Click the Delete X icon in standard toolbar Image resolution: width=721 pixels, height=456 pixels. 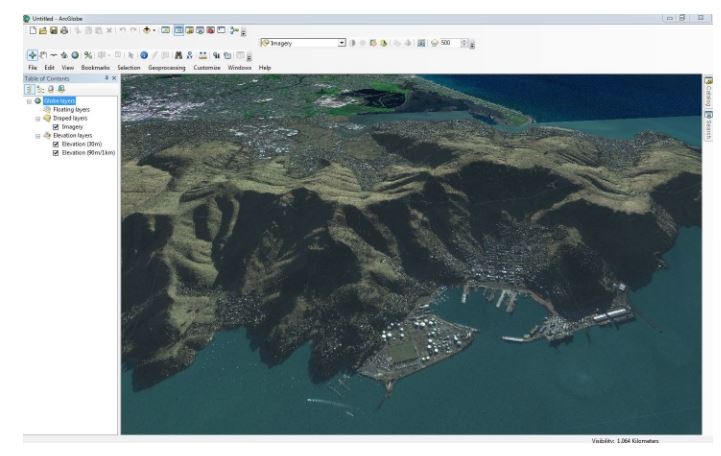click(109, 30)
